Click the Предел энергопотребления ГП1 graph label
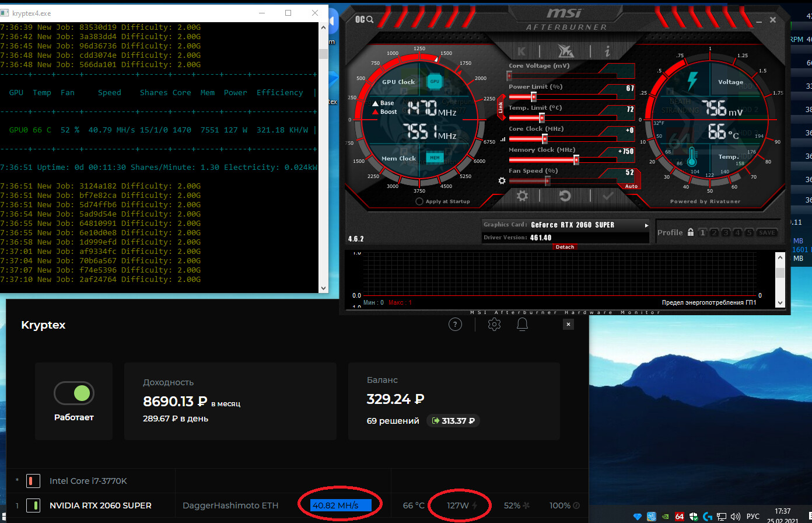 (x=709, y=302)
